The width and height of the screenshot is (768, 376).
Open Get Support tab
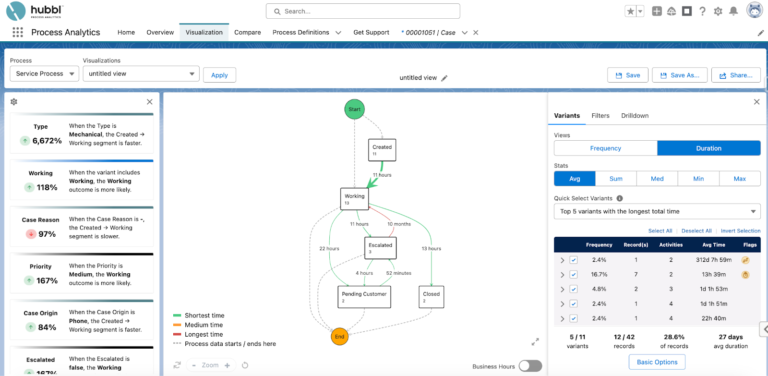tap(371, 32)
